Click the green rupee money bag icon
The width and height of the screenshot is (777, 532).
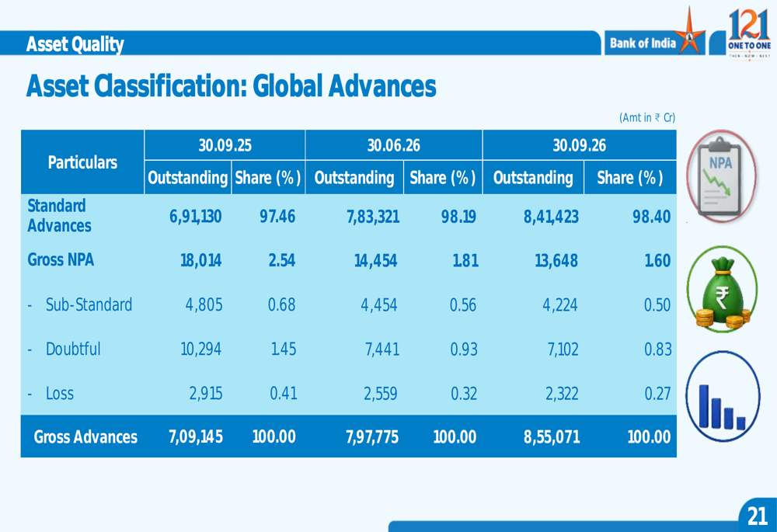(x=722, y=289)
